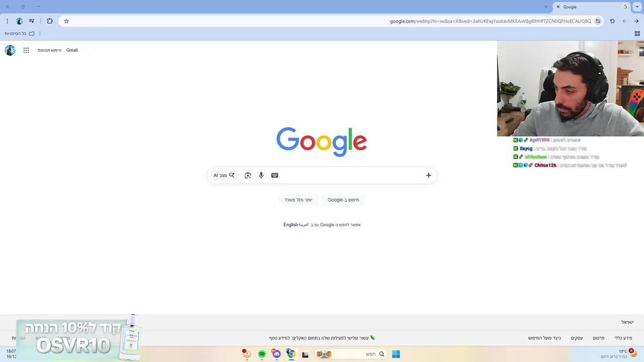Screen dimensions: 644x362
Task: Click the Google logo
Action: click(321, 142)
